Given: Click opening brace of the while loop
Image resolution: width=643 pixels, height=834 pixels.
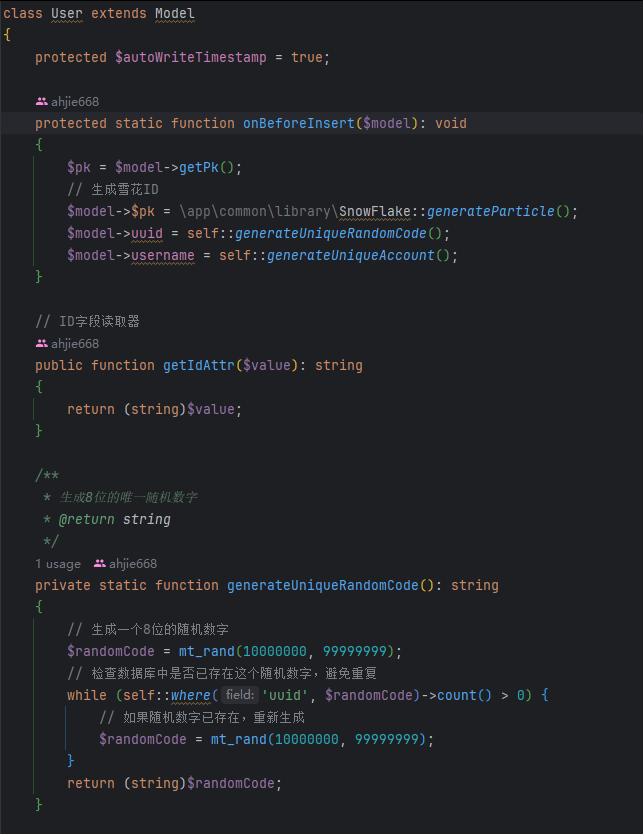Looking at the screenshot, I should [545, 695].
